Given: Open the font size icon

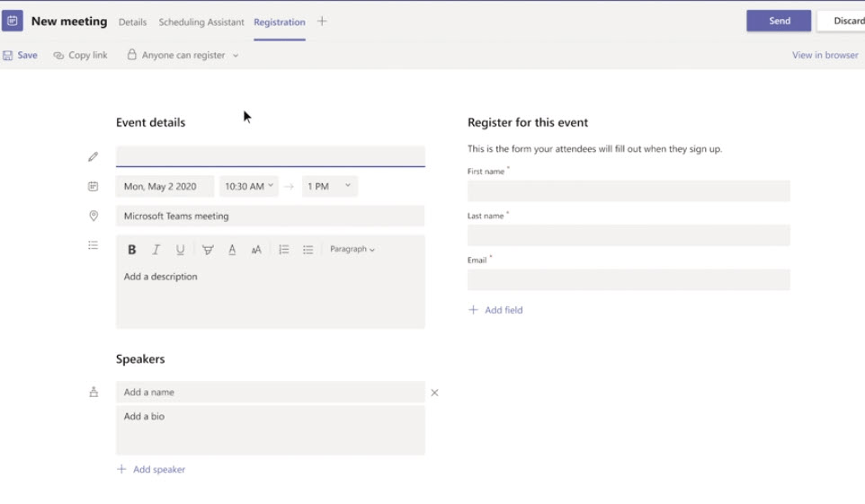Looking at the screenshot, I should (256, 250).
